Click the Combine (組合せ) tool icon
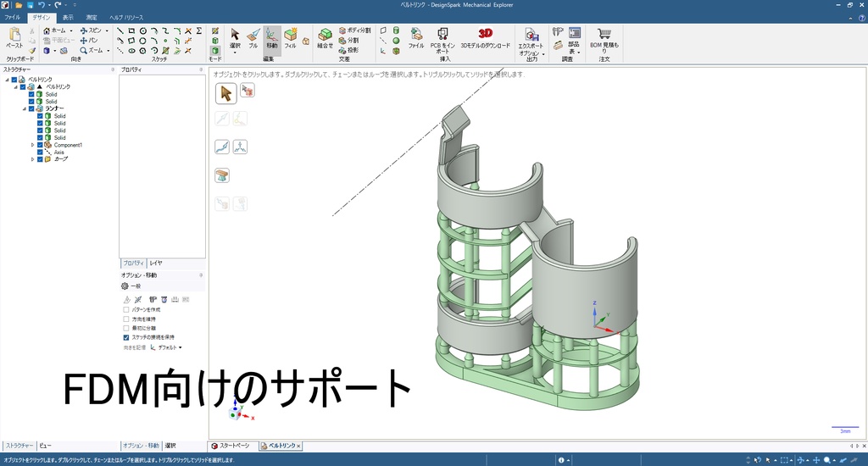The width and height of the screenshot is (868, 466). pyautogui.click(x=325, y=36)
